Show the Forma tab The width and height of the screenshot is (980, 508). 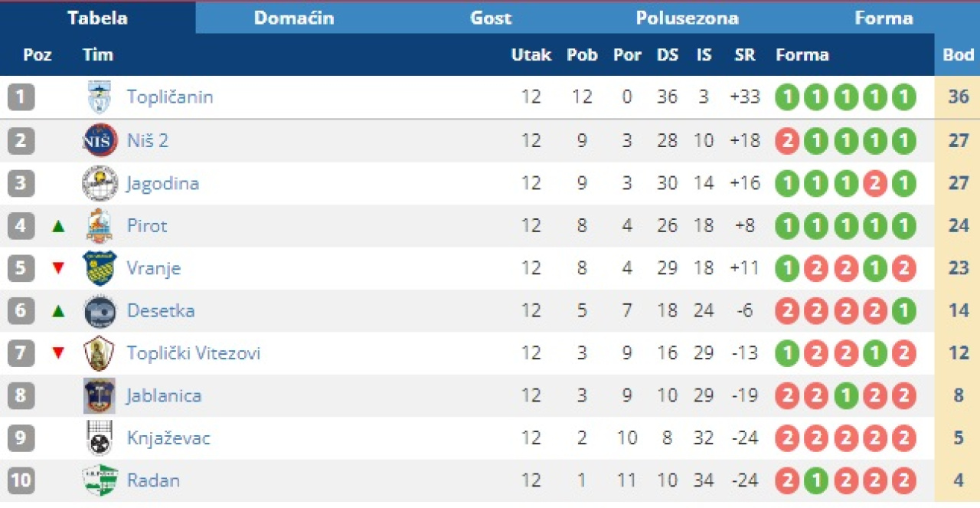click(884, 18)
